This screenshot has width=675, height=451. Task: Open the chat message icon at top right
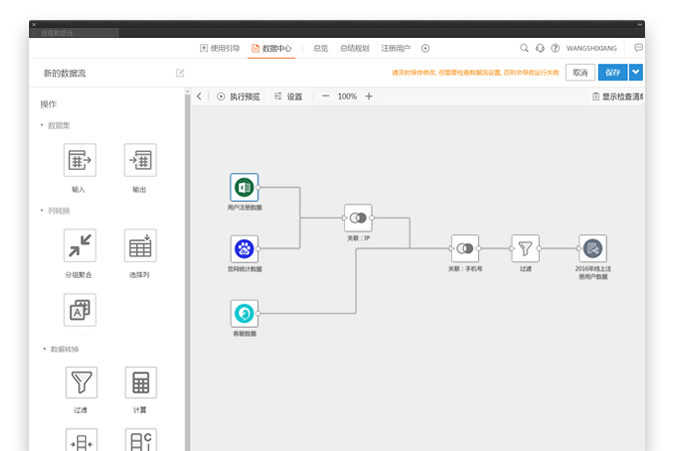pyautogui.click(x=638, y=48)
